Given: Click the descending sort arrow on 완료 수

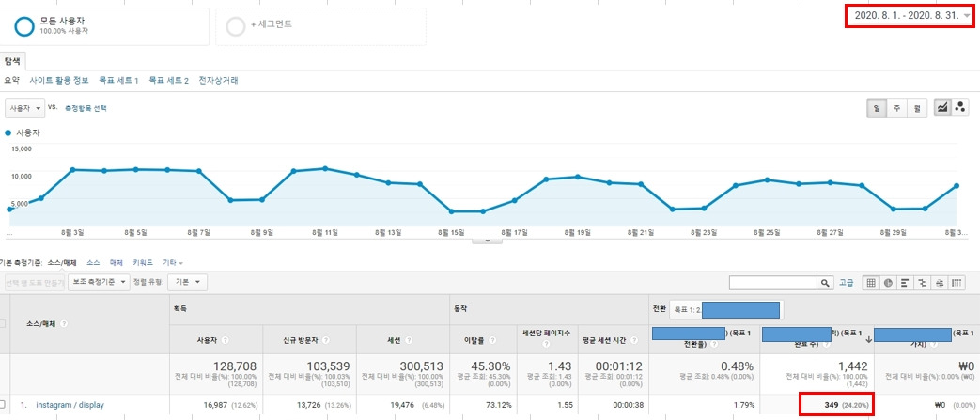Looking at the screenshot, I should 868,340.
